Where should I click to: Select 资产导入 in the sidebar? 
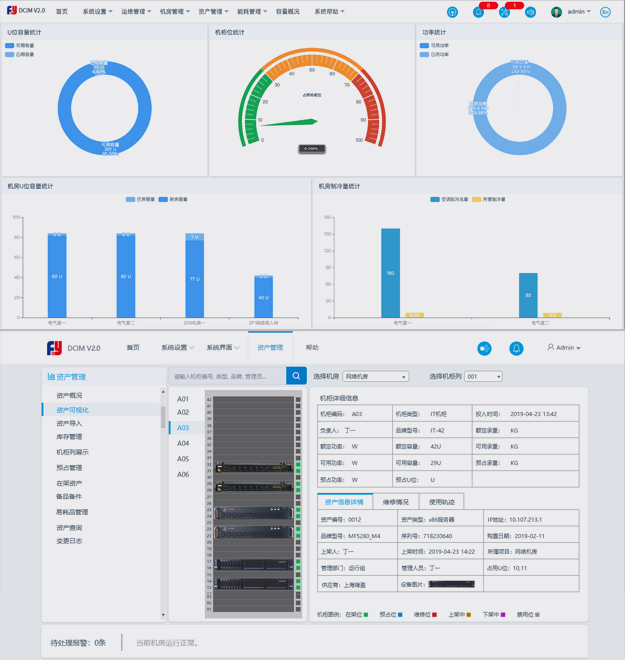(70, 423)
